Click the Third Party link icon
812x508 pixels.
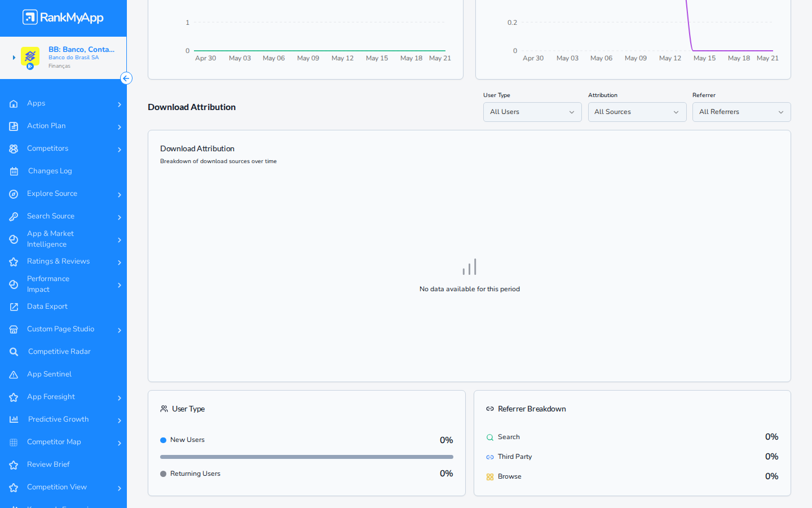pos(490,457)
